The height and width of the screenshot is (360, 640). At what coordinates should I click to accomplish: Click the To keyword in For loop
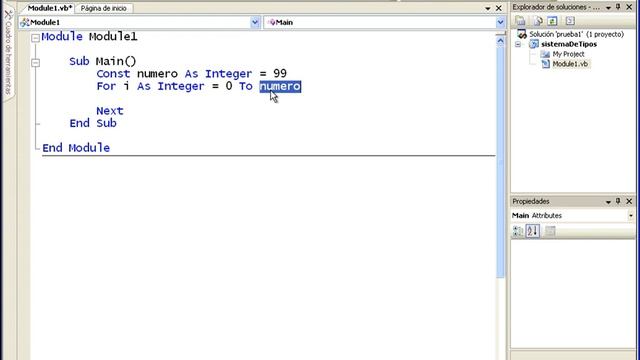click(x=246, y=86)
